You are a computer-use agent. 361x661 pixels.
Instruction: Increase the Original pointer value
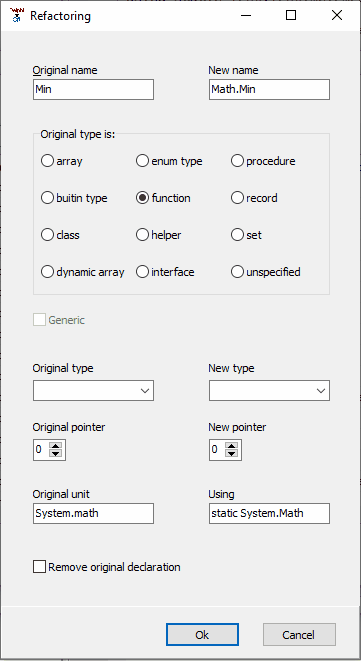pos(56,446)
